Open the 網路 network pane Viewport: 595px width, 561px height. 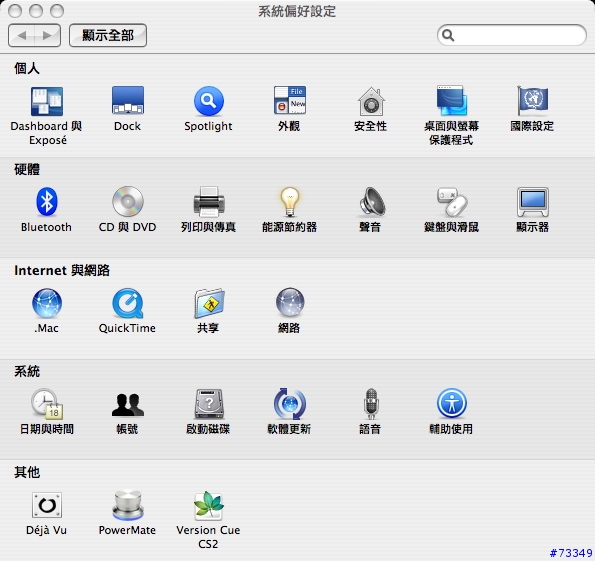pos(290,303)
